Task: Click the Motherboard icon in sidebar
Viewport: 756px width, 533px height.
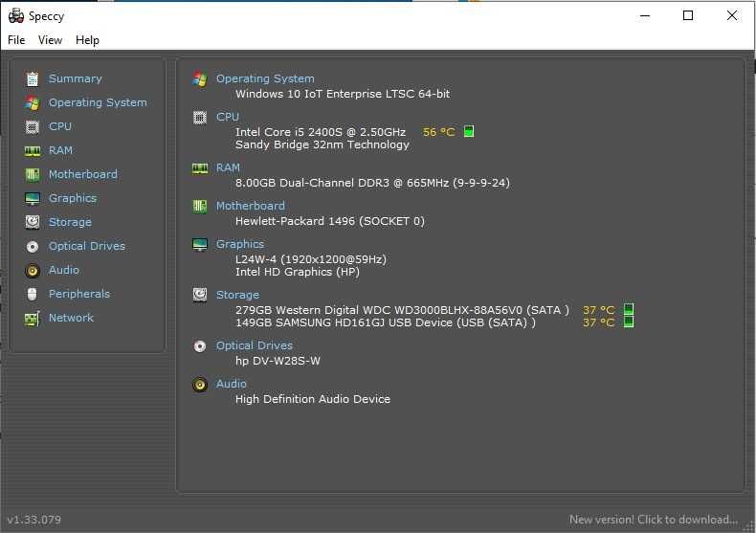Action: [x=33, y=174]
